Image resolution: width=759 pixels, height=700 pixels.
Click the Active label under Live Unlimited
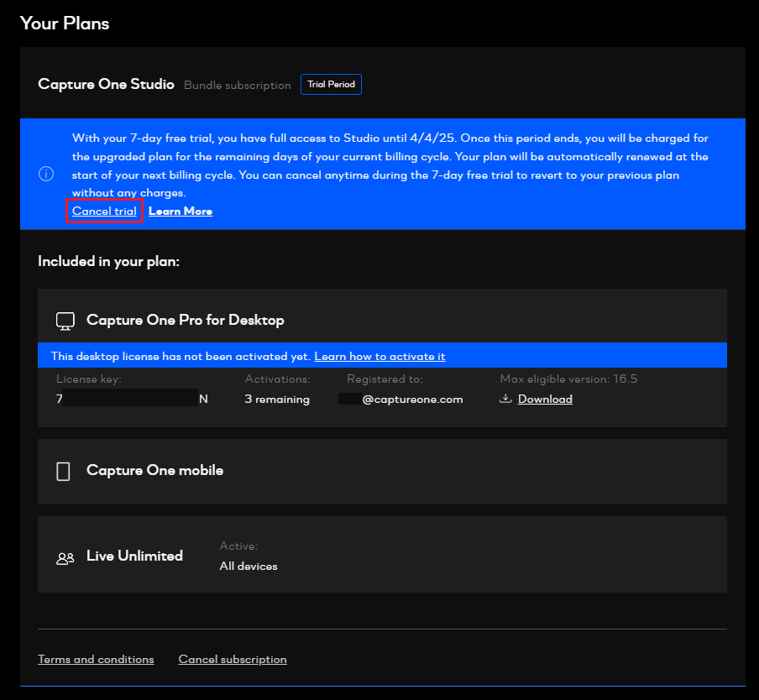[238, 546]
